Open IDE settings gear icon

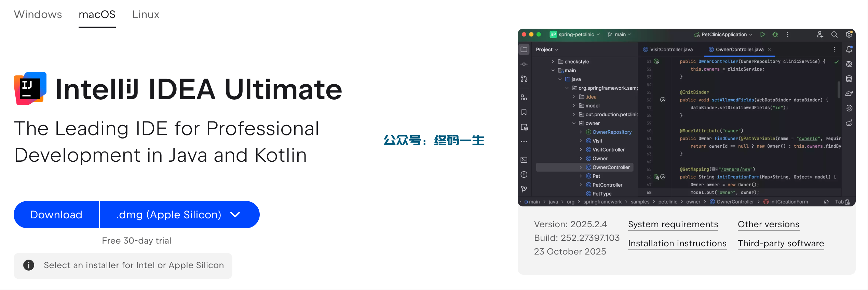click(849, 34)
